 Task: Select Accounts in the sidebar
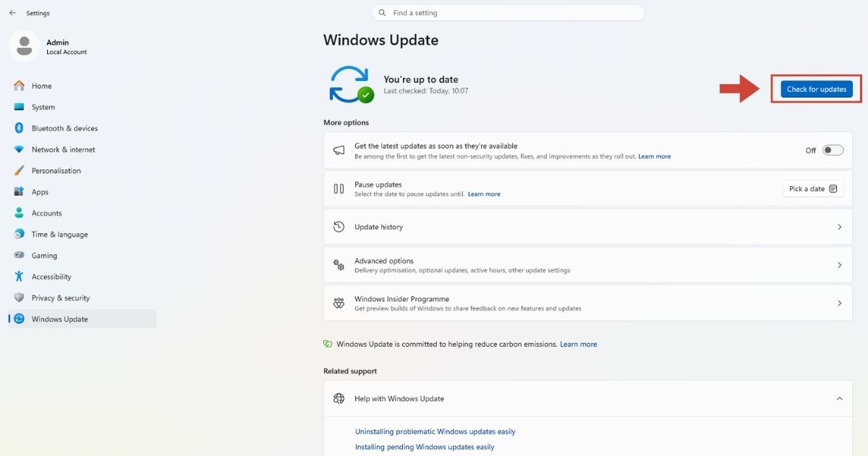82,213
